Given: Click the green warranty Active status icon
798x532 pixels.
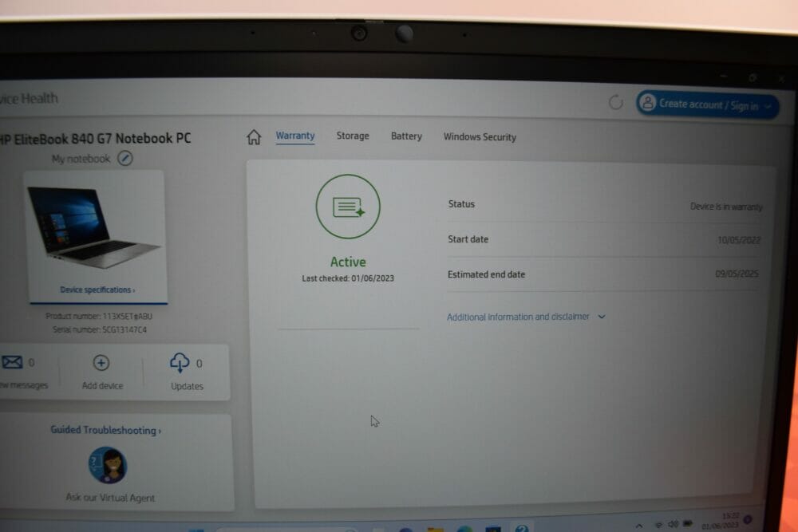Looking at the screenshot, I should [348, 207].
